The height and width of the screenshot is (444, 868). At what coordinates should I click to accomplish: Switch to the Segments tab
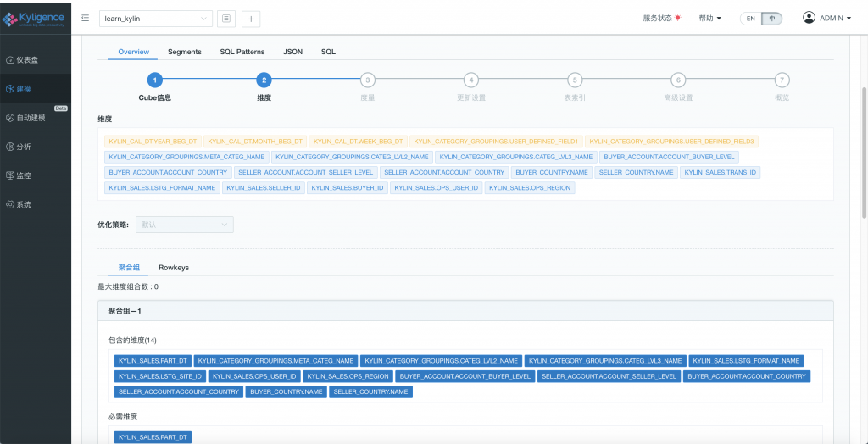184,52
